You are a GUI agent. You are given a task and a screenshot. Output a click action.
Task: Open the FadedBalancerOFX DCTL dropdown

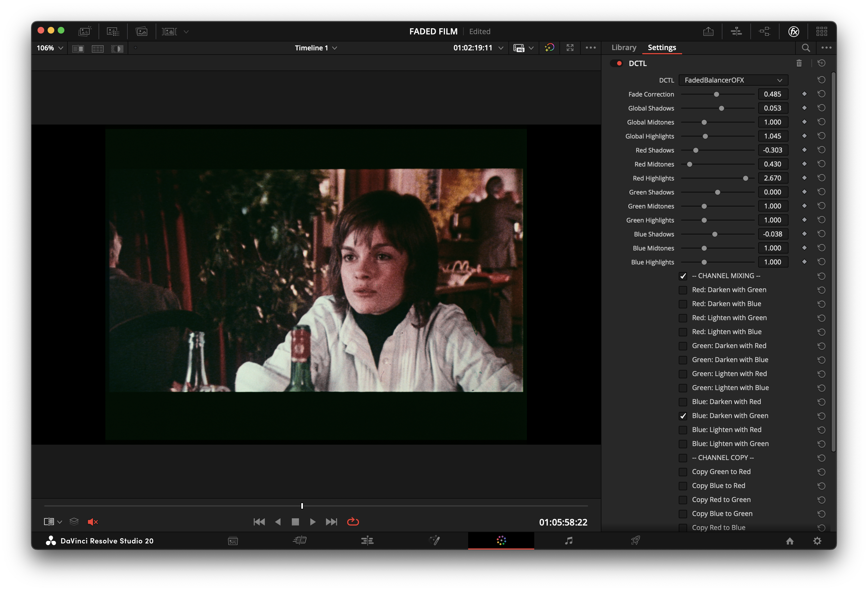(x=733, y=80)
